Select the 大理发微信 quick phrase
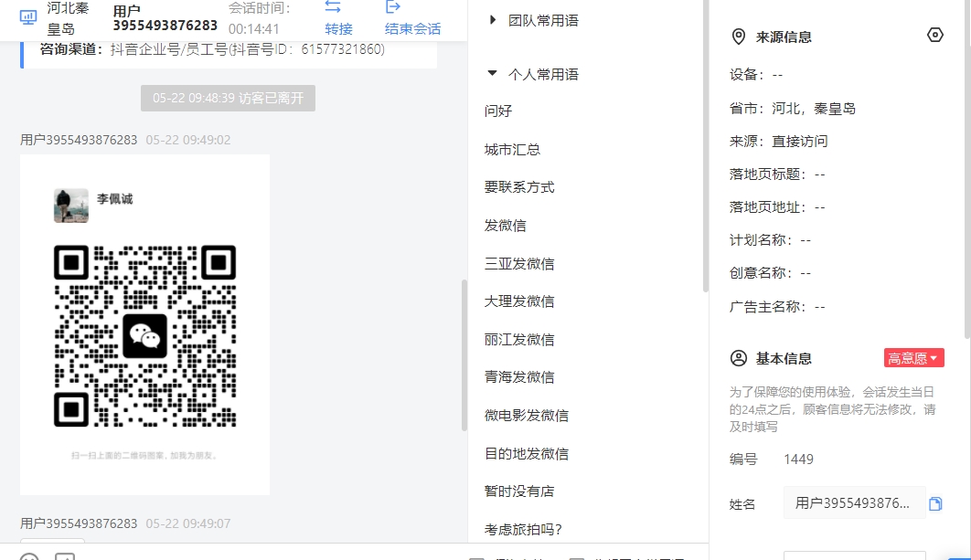This screenshot has width=971, height=560. click(519, 301)
